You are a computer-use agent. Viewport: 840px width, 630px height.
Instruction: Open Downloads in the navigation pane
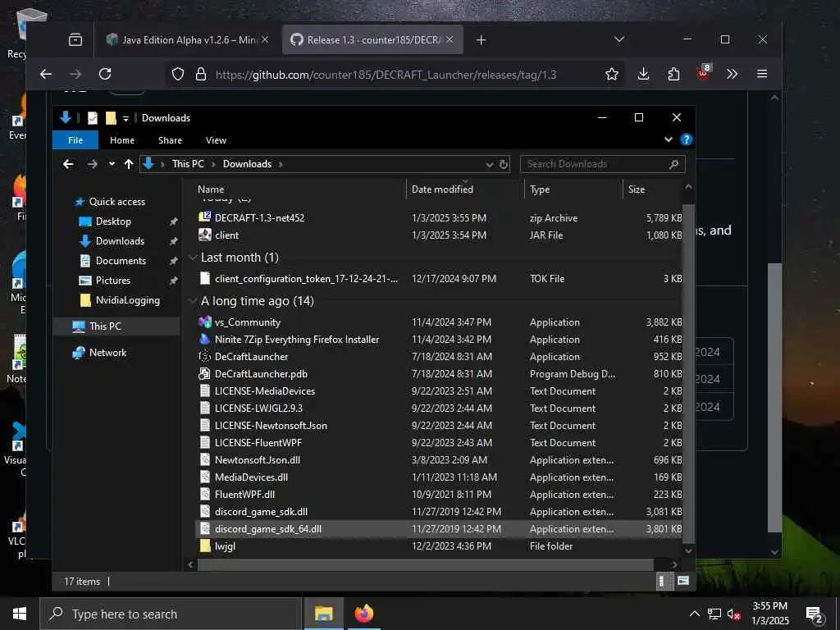pyautogui.click(x=120, y=241)
